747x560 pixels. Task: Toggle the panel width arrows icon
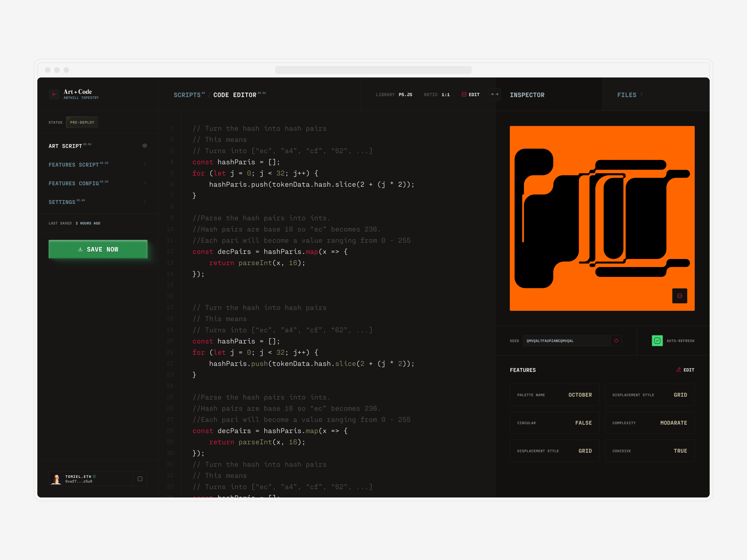coord(495,94)
